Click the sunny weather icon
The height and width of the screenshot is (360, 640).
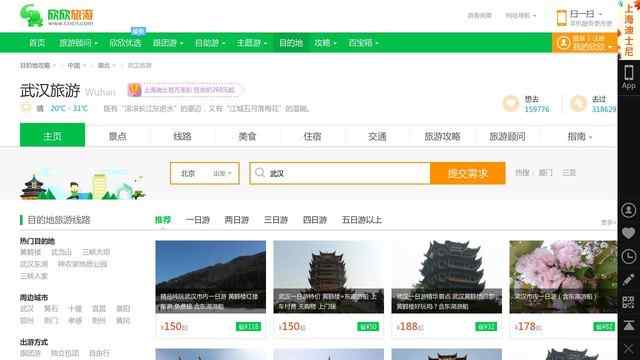click(26, 108)
